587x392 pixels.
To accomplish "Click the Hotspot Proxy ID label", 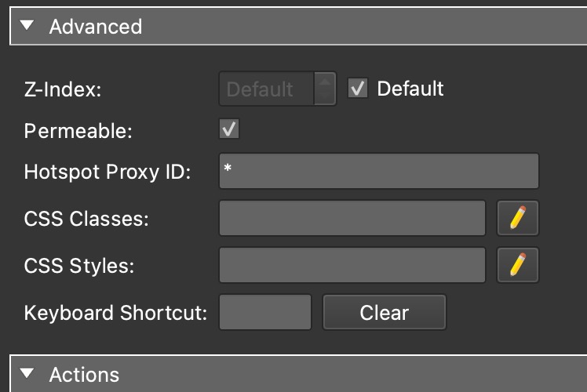I will [x=108, y=172].
